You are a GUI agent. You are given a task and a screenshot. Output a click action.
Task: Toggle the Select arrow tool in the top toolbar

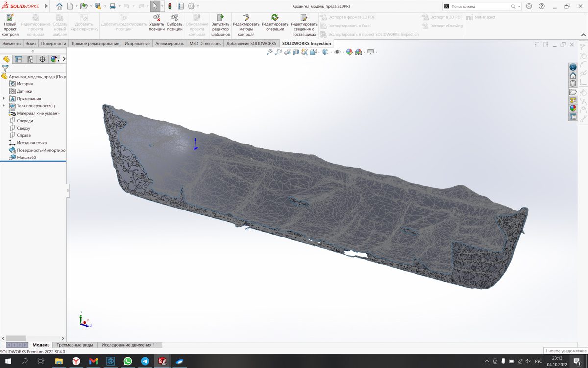tap(155, 6)
